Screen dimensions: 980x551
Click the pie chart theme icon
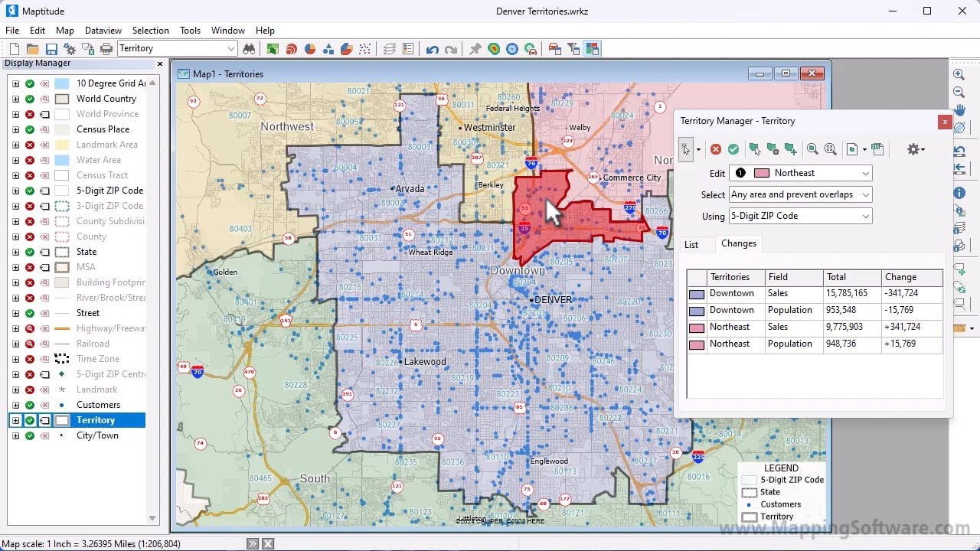[x=310, y=49]
